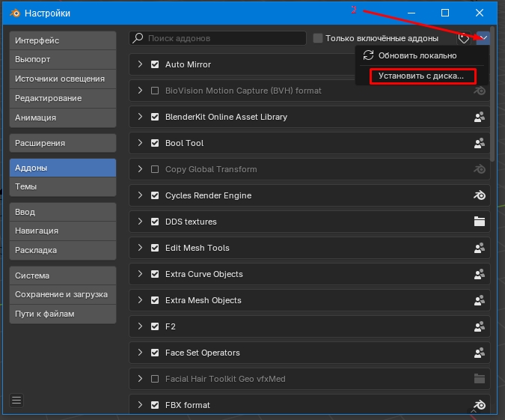The image size is (505, 420).
Task: Open the addon tags filter icon
Action: coord(464,38)
